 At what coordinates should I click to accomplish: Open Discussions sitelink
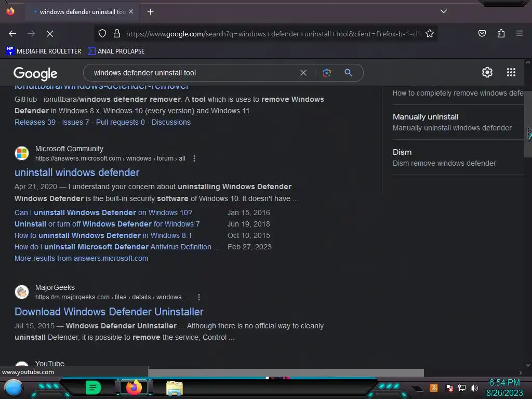point(171,122)
